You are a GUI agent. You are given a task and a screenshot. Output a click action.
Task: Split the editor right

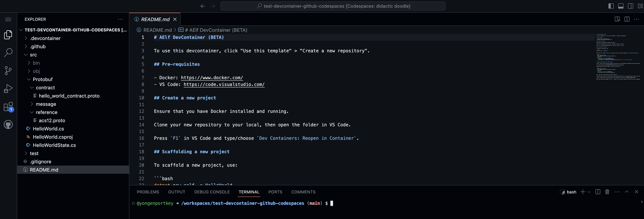coord(627,19)
